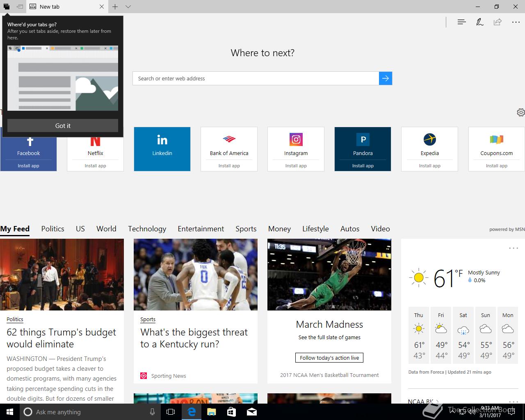
Task: Click See the full slate of games
Action: click(x=329, y=337)
